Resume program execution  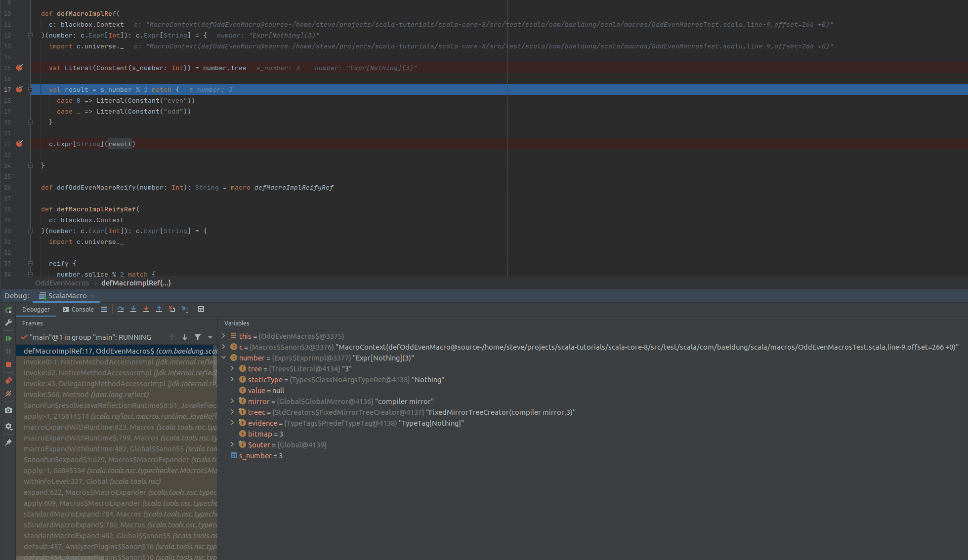point(8,338)
